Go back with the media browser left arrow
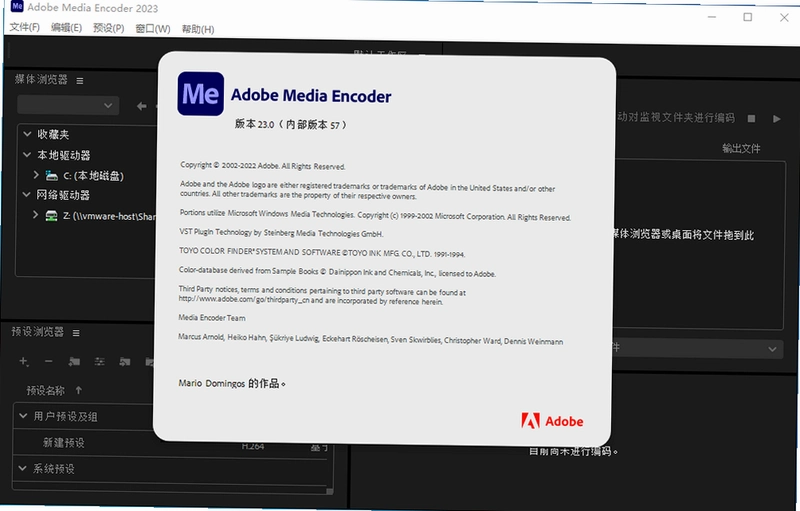This screenshot has height=511, width=800. (x=142, y=106)
